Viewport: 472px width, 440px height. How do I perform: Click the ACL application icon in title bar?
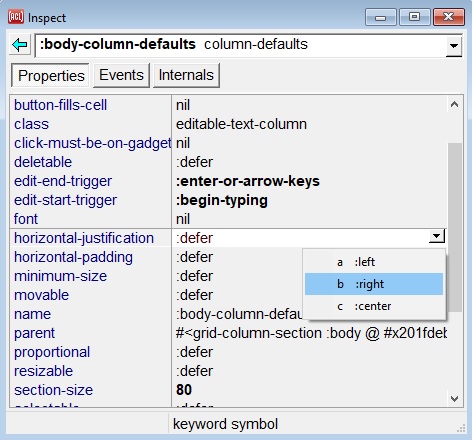16,17
